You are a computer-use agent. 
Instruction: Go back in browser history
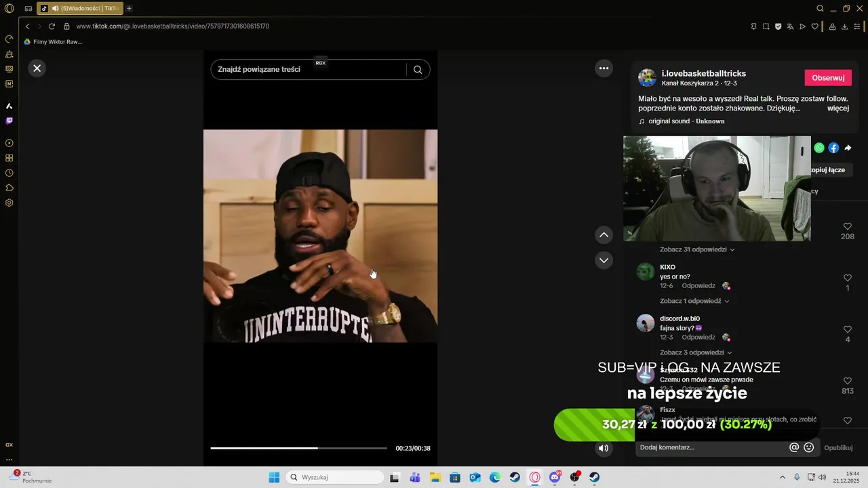(27, 26)
